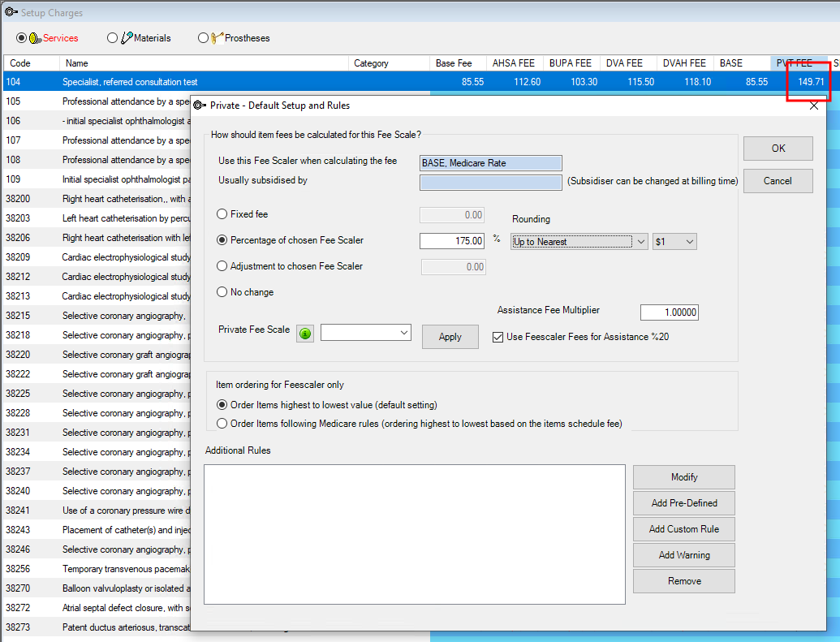
Task: Click the Cancel button
Action: coord(778,181)
